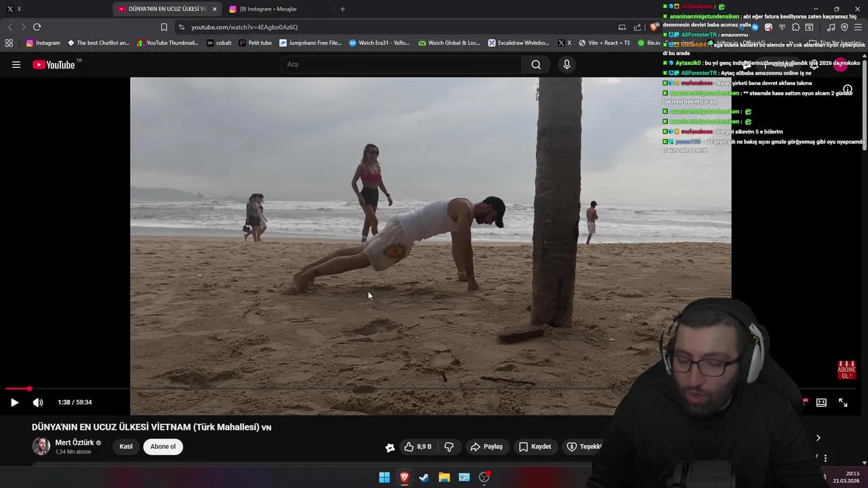Open the YouTube hamburger guide menu
This screenshot has height=488, width=868.
tap(16, 64)
